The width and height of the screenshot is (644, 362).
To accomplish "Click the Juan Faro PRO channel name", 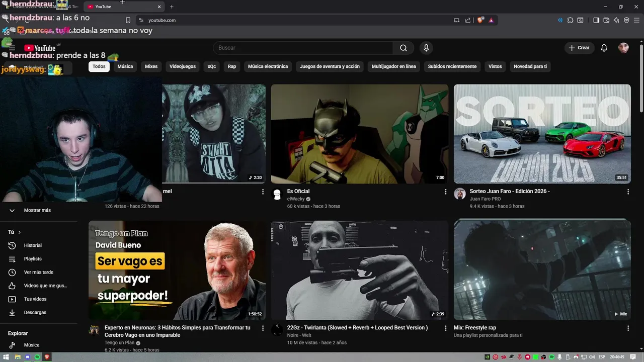I will tap(485, 199).
